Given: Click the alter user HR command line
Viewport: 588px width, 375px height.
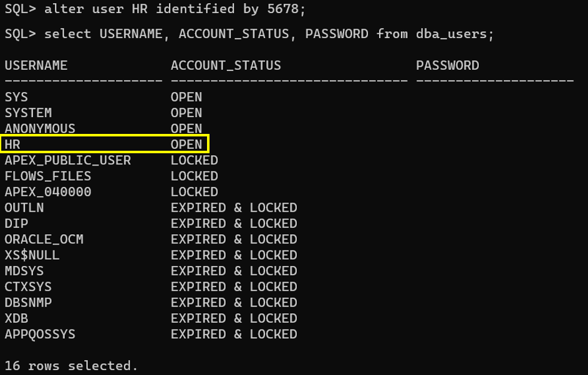Looking at the screenshot, I should click(x=155, y=9).
